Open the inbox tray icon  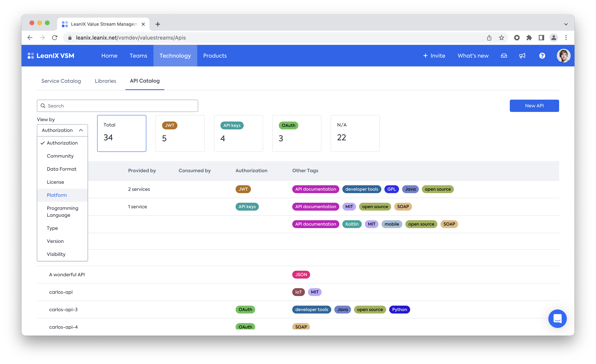coord(504,56)
